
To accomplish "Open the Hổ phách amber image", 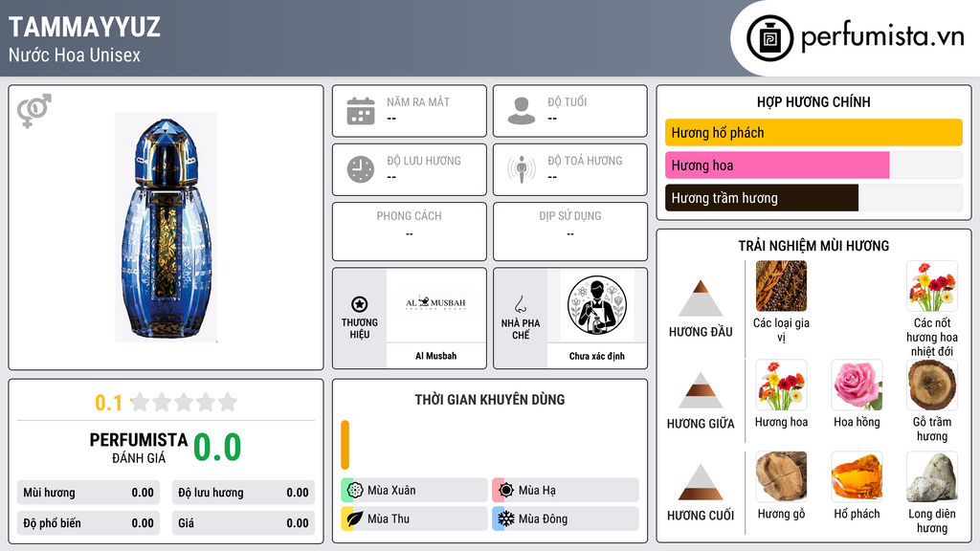I will point(857,476).
